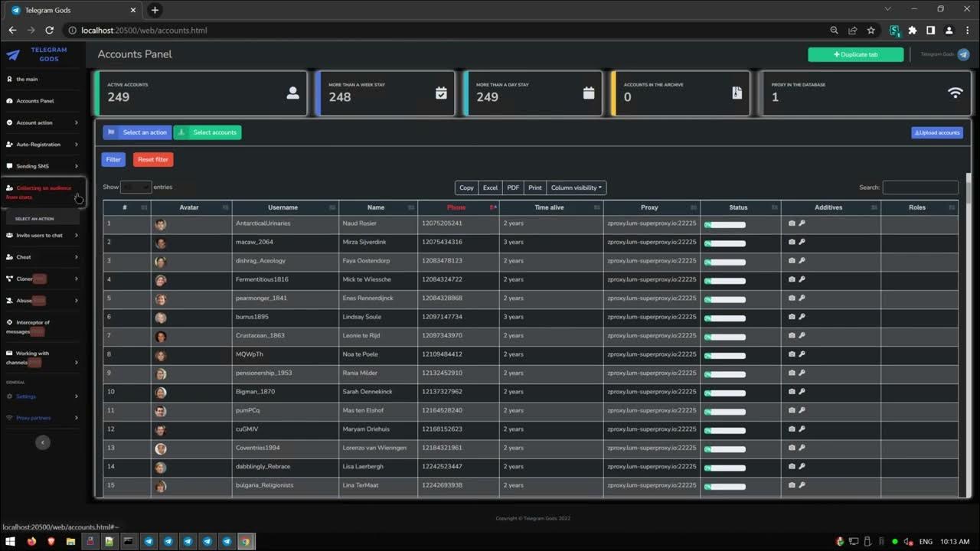980x551 pixels.
Task: Click the blue Telegram icon in the top-right header
Action: click(x=963, y=54)
